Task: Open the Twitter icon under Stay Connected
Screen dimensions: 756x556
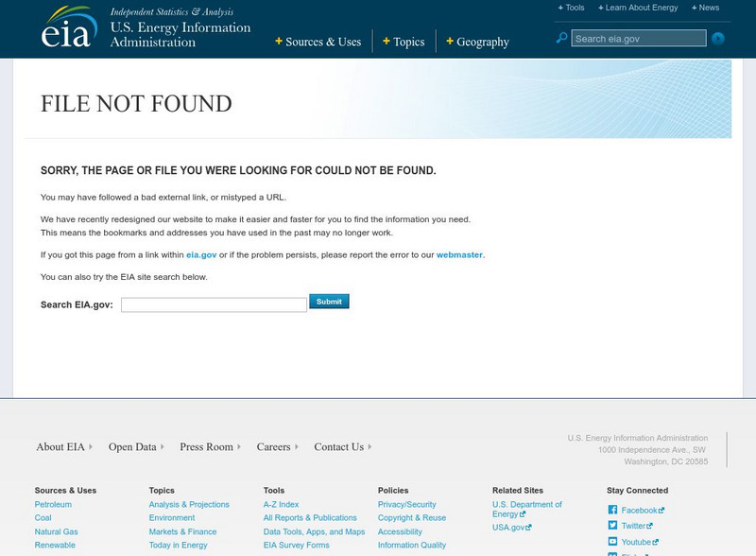Action: coord(612,526)
